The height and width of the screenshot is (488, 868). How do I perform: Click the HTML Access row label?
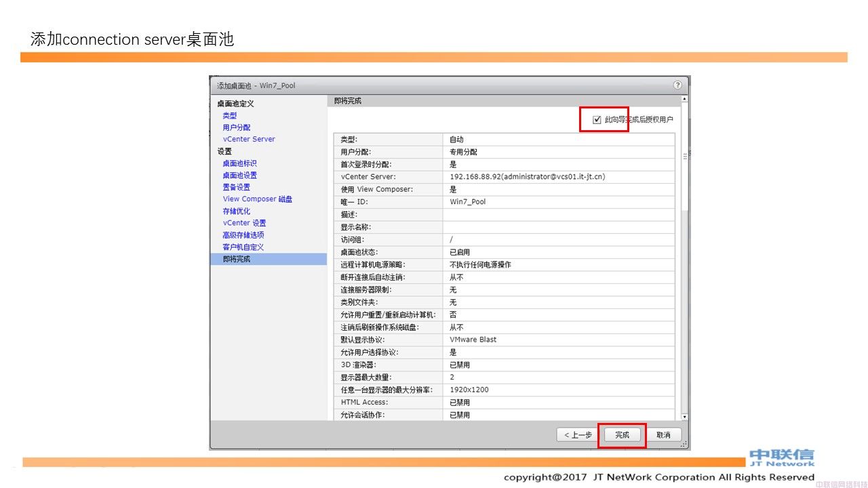click(364, 403)
